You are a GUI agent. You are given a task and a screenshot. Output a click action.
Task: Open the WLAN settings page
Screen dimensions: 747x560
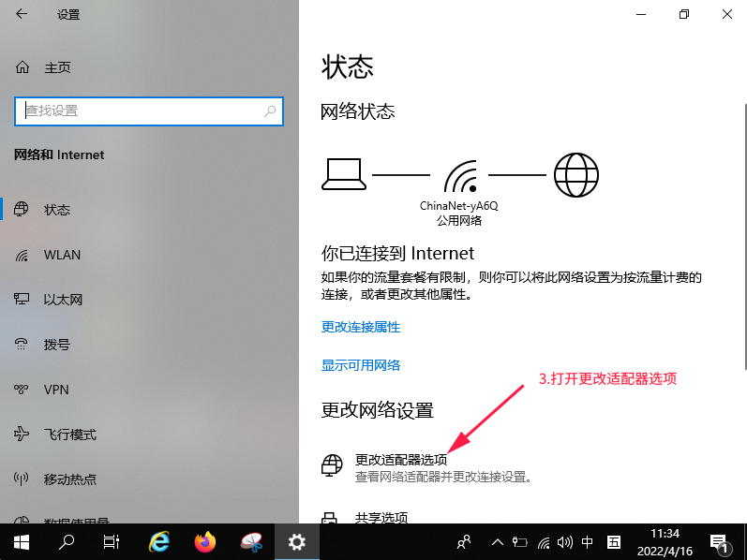62,255
